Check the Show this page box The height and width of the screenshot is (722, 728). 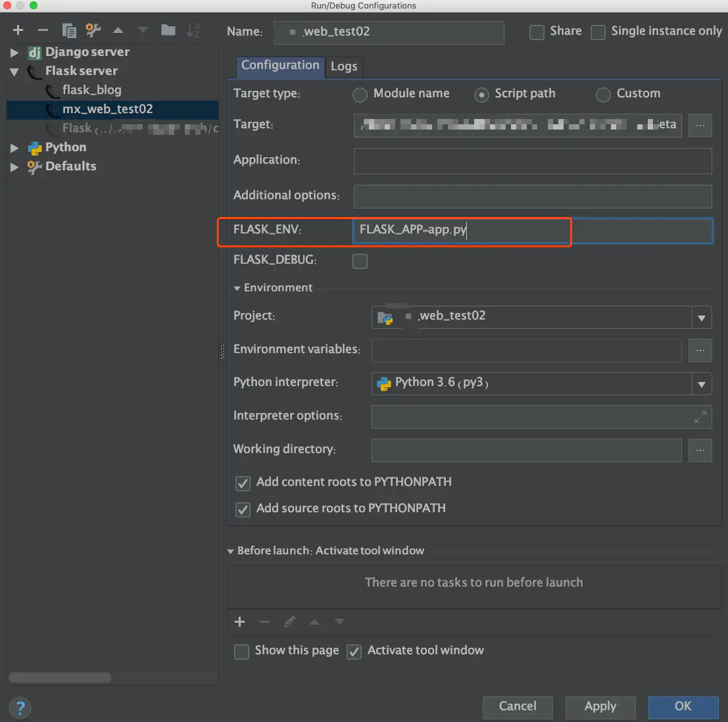point(241,652)
